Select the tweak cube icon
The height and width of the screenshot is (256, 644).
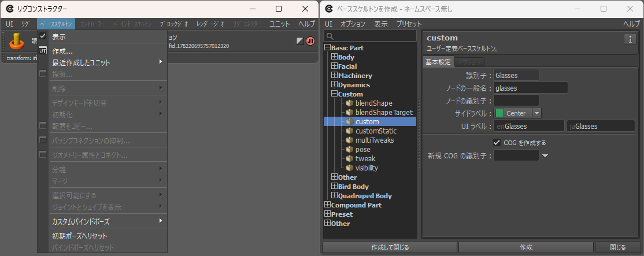point(350,158)
